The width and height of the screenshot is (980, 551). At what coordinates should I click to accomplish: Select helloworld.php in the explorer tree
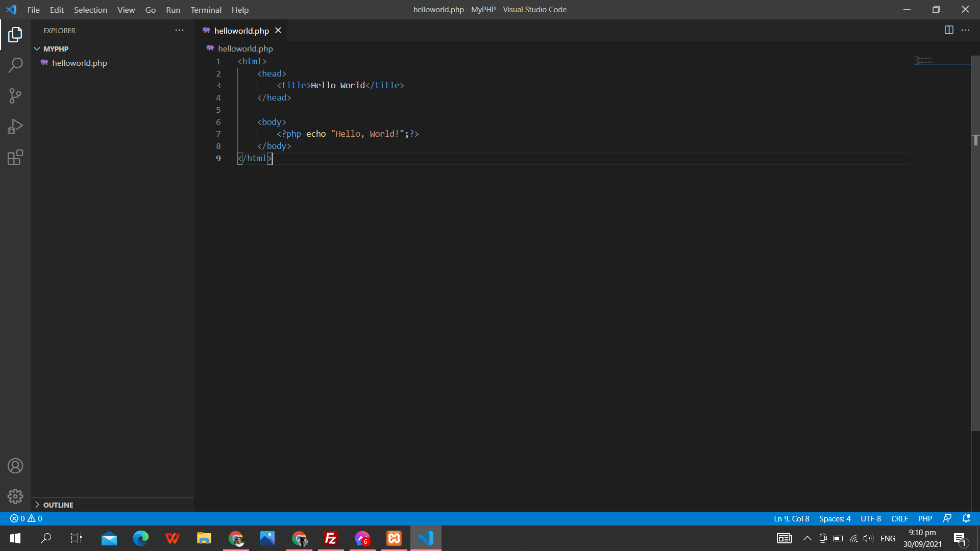pyautogui.click(x=80, y=63)
